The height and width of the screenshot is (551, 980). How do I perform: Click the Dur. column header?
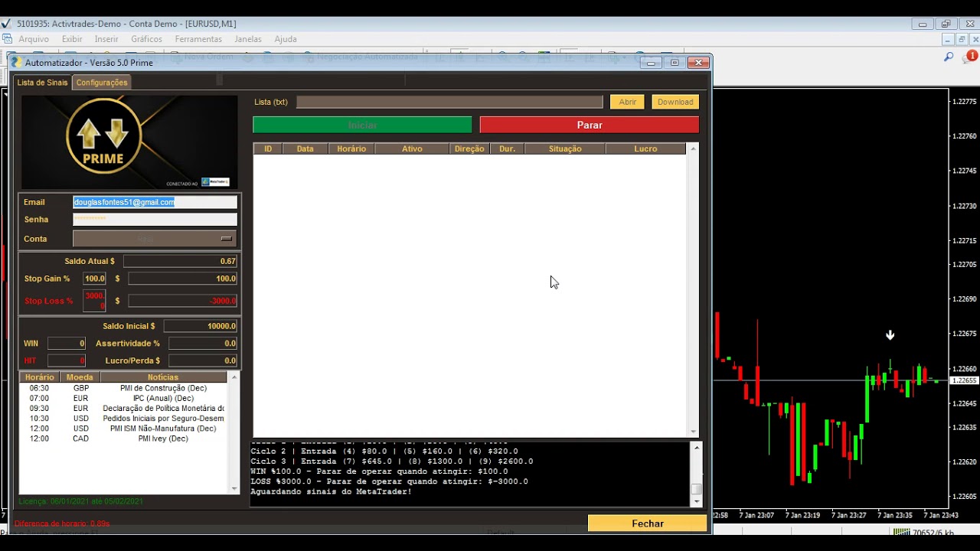(x=507, y=148)
